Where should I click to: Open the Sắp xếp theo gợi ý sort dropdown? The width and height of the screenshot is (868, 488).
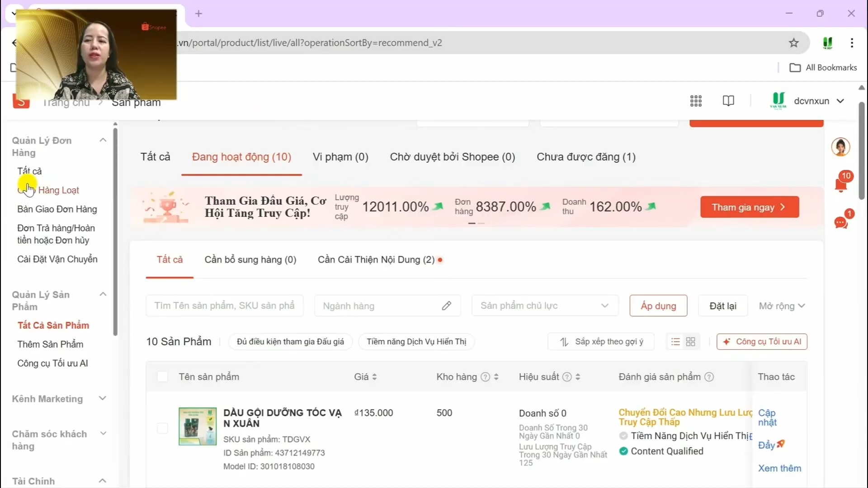(601, 342)
